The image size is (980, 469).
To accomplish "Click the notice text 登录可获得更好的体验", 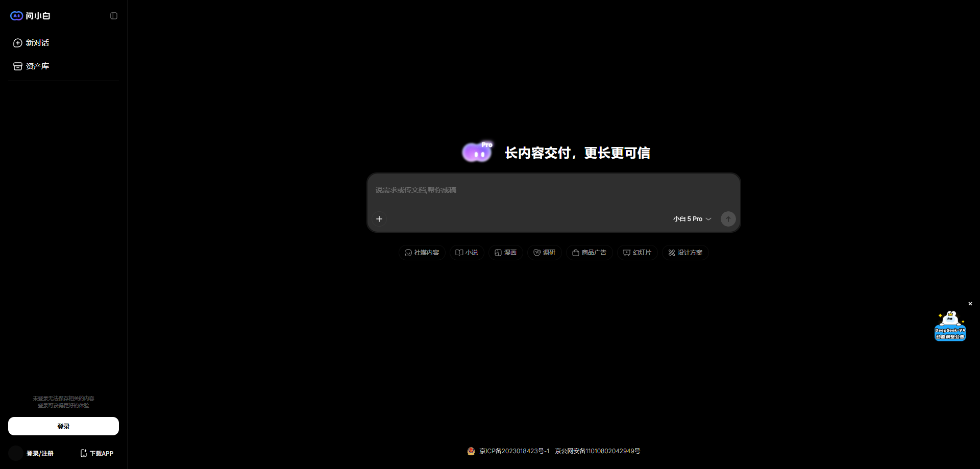I will [x=63, y=406].
